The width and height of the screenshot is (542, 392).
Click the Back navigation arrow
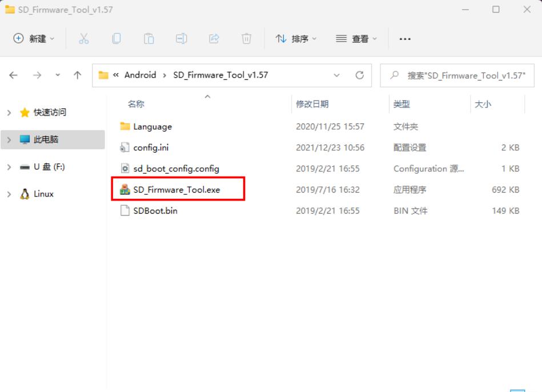[x=13, y=75]
